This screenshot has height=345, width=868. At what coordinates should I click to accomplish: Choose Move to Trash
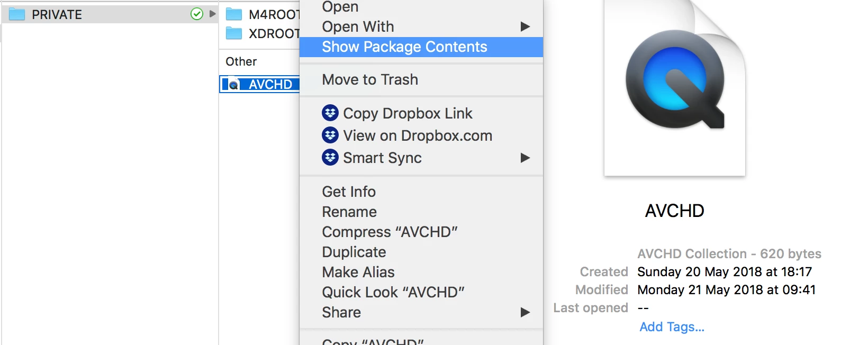tap(421, 80)
